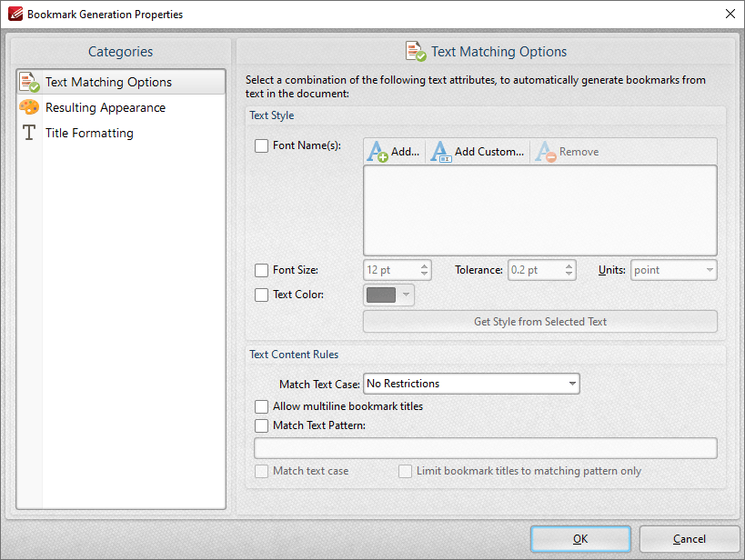The width and height of the screenshot is (745, 560).
Task: Check the Match Text Pattern option
Action: pyautogui.click(x=262, y=425)
